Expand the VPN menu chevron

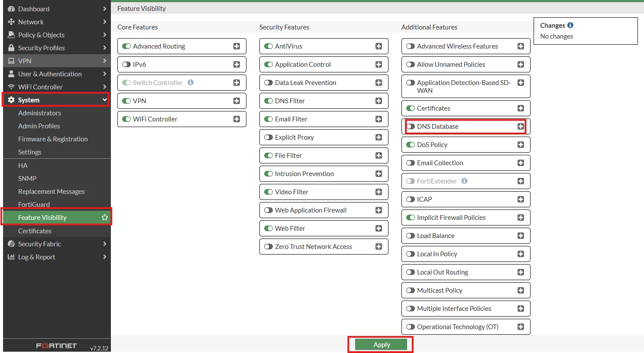105,61
